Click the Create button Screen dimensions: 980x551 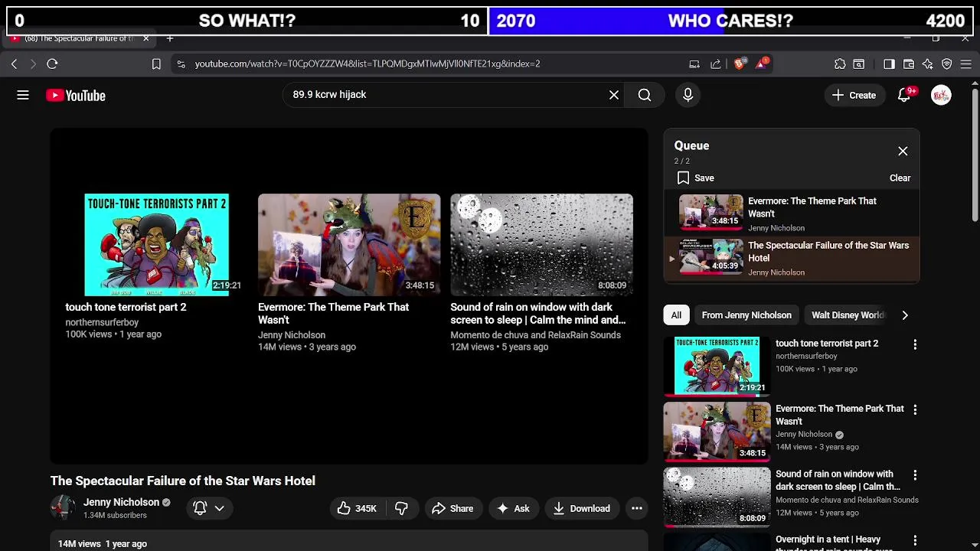[x=854, y=95]
